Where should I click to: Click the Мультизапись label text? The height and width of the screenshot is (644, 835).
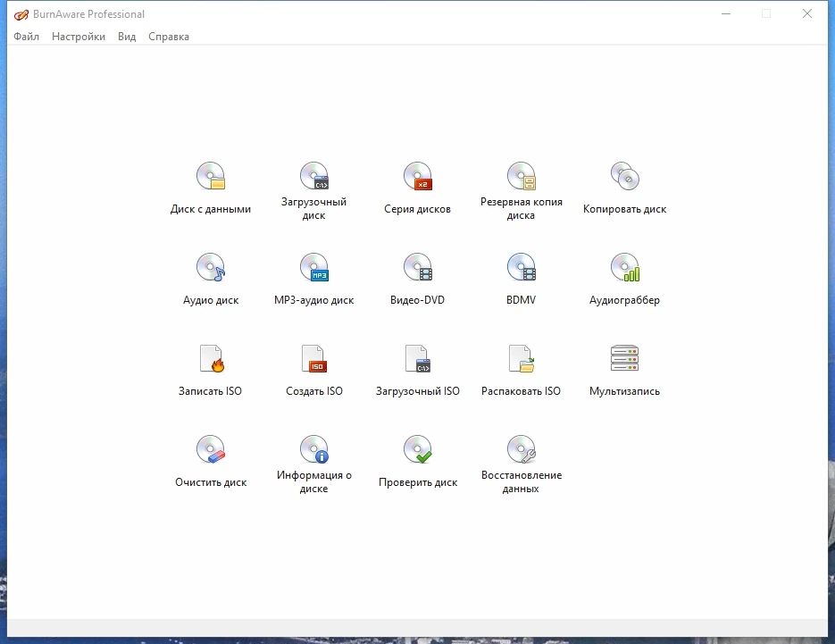pos(624,391)
